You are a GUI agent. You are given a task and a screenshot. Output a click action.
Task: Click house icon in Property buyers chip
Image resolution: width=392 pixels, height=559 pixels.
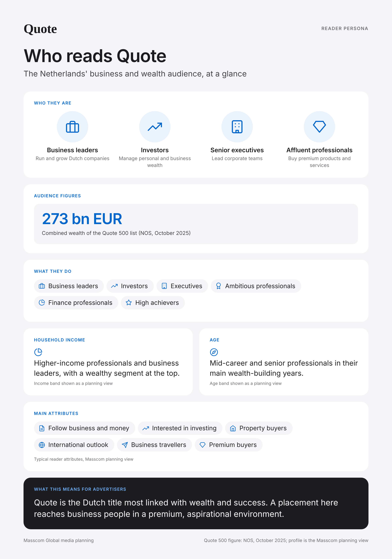coord(233,428)
